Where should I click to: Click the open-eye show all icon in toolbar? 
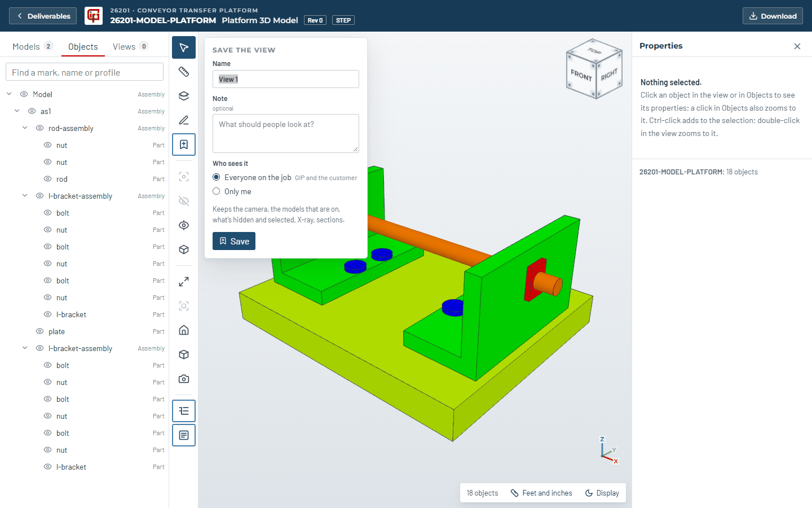[184, 225]
